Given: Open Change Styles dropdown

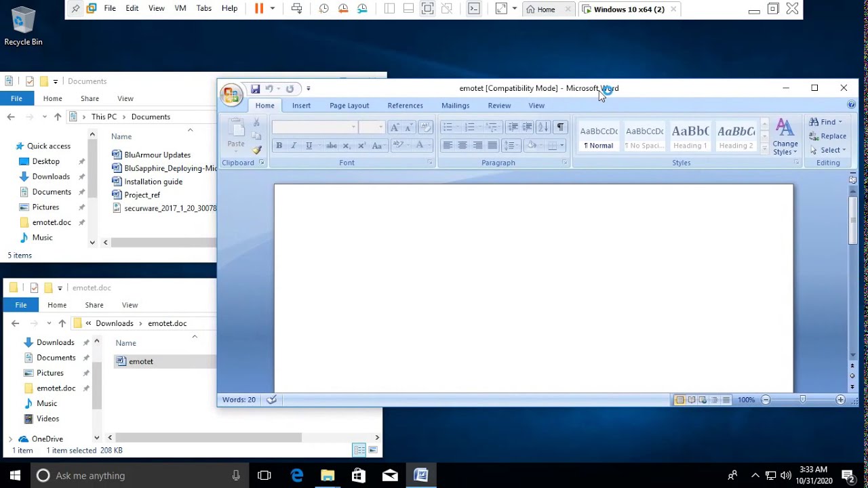Looking at the screenshot, I should pos(785,137).
